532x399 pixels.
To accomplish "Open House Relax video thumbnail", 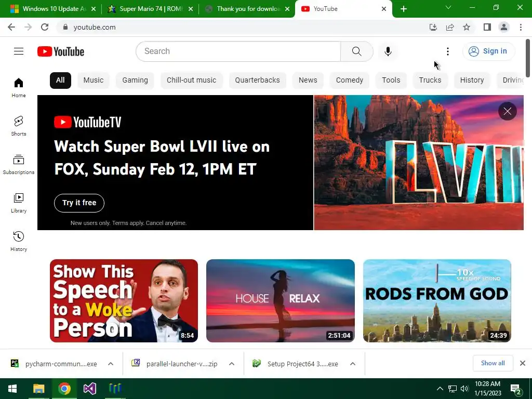I will click(280, 301).
